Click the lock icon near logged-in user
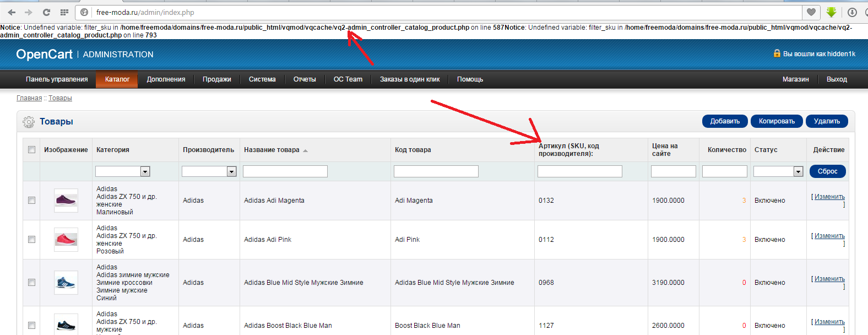Viewport: 868px width, 335px height. 777,53
